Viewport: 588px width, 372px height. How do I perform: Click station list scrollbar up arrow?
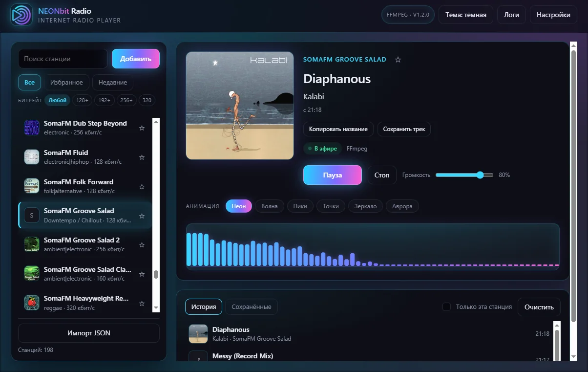(x=156, y=121)
